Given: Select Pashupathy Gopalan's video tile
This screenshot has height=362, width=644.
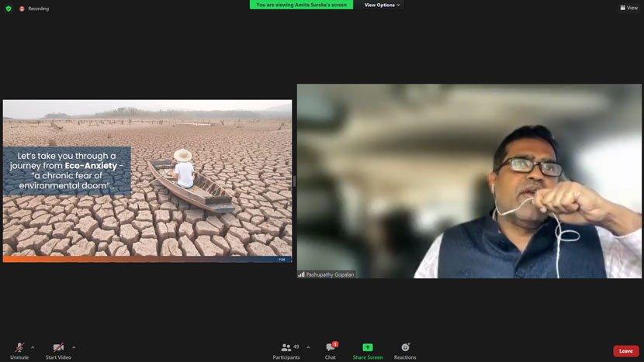Looking at the screenshot, I should pyautogui.click(x=469, y=181).
